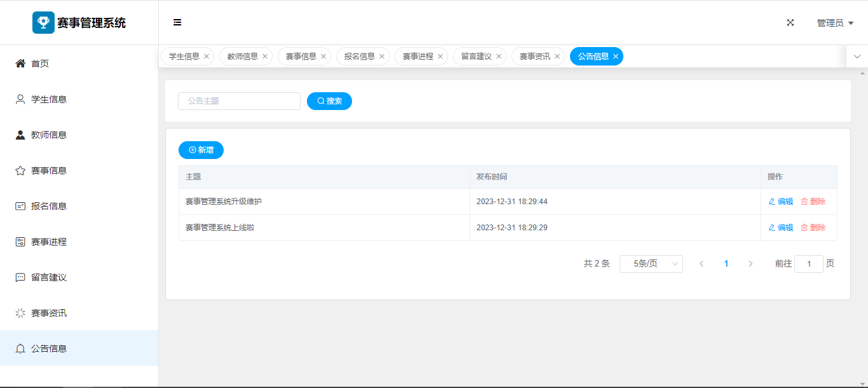Screen dimensions: 868x388
Task: Delete the 赛事管理系统上线啦 announcement
Action: (813, 228)
